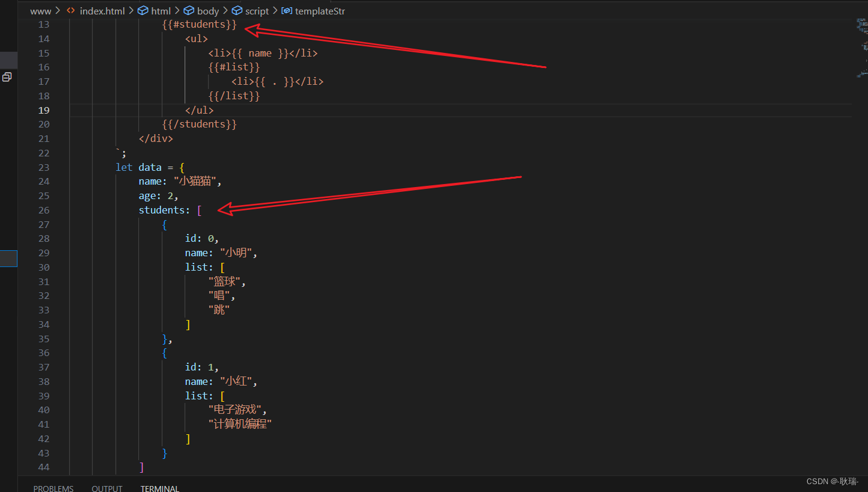Click the "跳" string value
This screenshot has width=868, height=492.
(219, 310)
